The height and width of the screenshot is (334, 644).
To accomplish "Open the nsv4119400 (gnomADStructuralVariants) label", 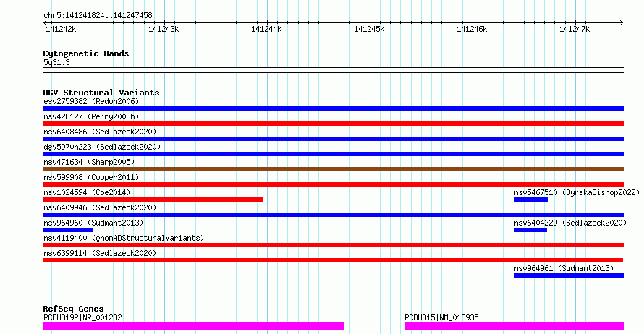I will tap(124, 238).
